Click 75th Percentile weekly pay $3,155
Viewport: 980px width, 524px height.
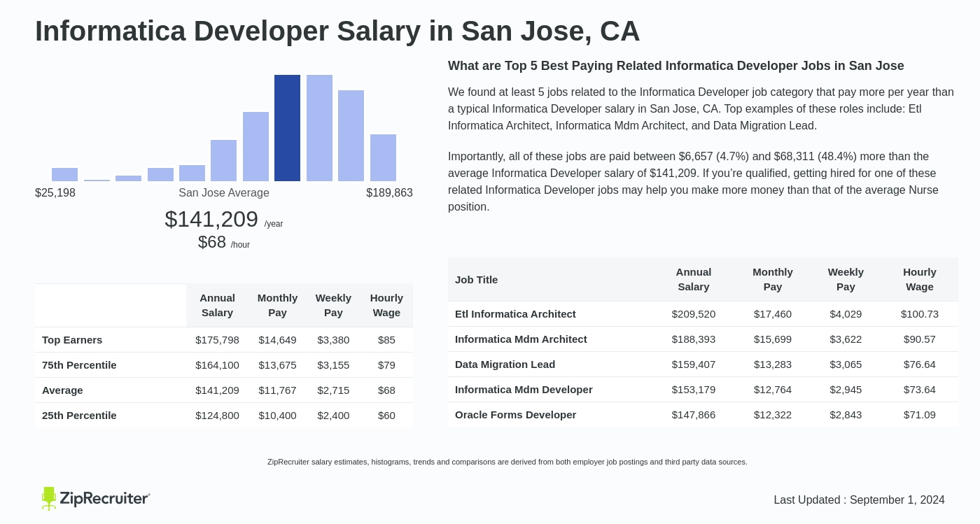pyautogui.click(x=333, y=364)
